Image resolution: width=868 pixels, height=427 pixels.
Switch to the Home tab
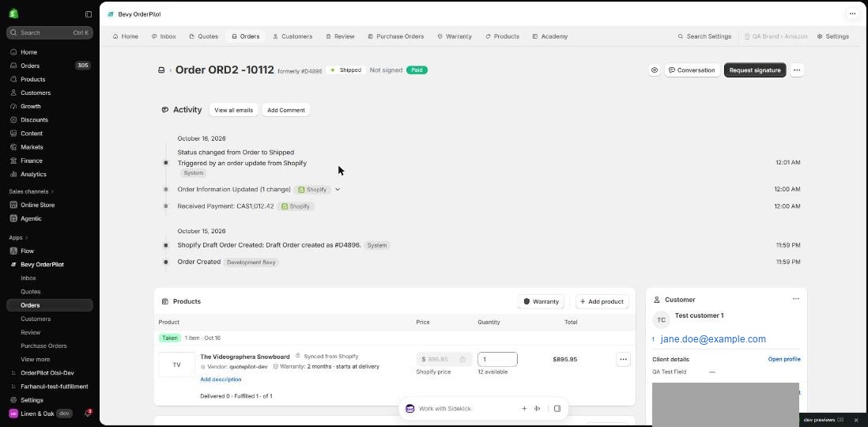[125, 36]
